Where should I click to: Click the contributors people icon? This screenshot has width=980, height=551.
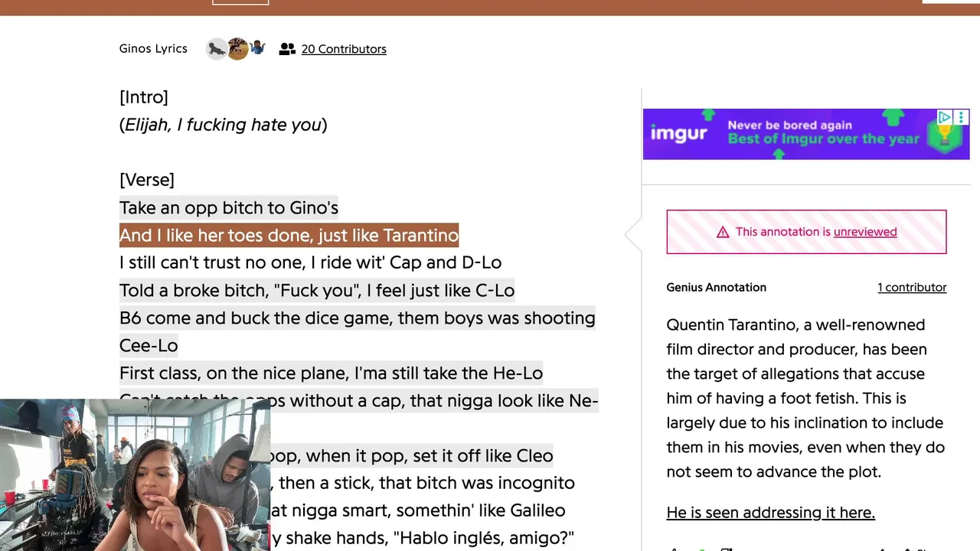[287, 49]
